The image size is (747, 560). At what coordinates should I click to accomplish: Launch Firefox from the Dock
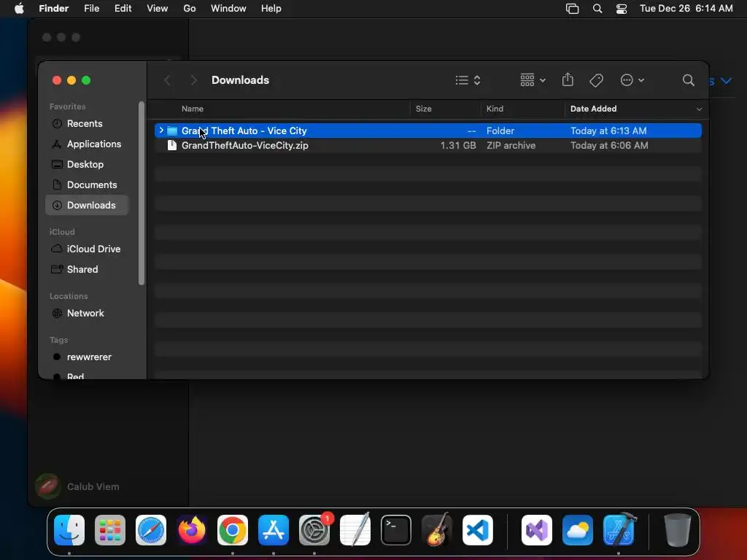(x=192, y=530)
